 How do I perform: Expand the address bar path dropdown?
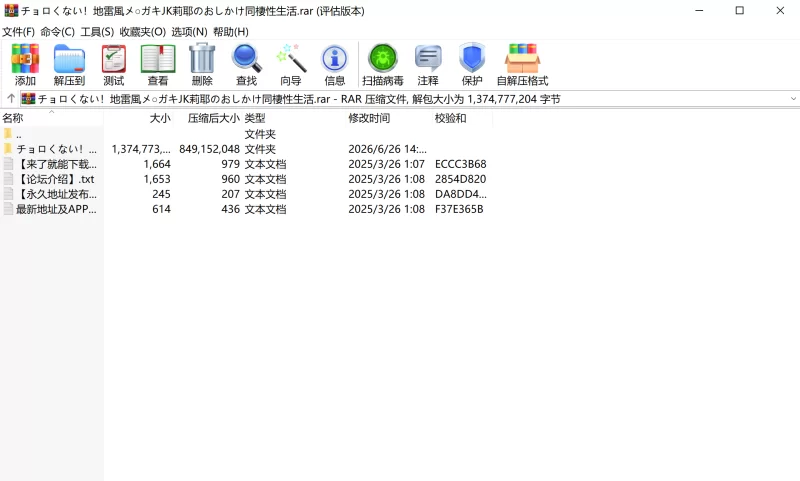point(793,98)
